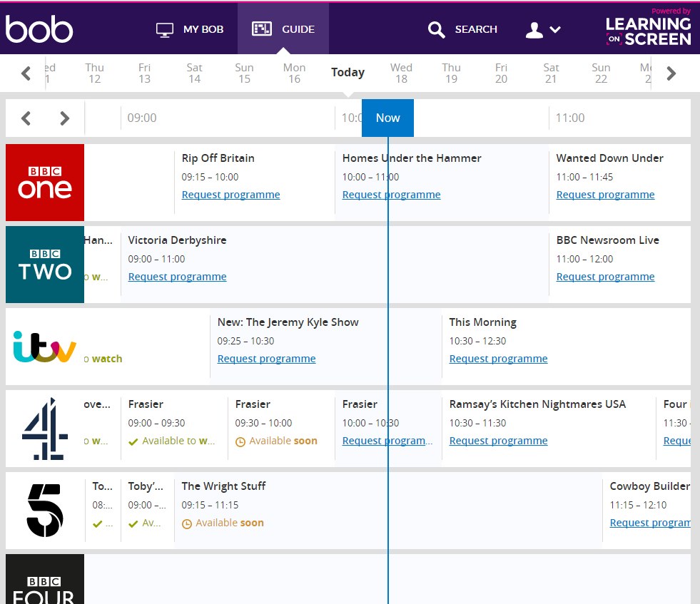Select Sat 21 in date strip

(551, 73)
